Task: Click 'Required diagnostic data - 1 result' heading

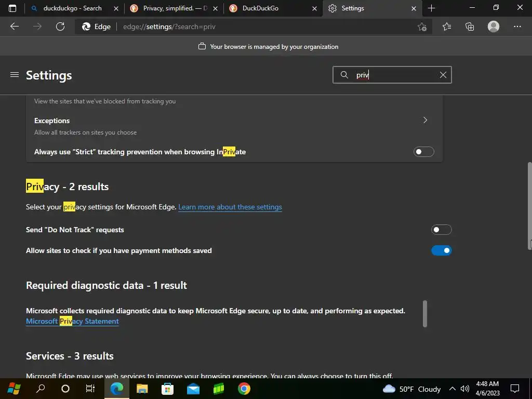Action: [106, 285]
